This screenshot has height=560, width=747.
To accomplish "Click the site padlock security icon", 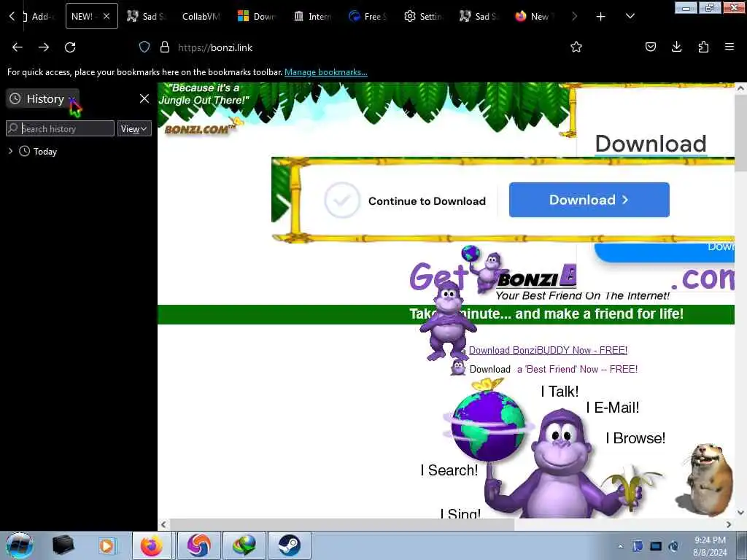I will [x=165, y=47].
